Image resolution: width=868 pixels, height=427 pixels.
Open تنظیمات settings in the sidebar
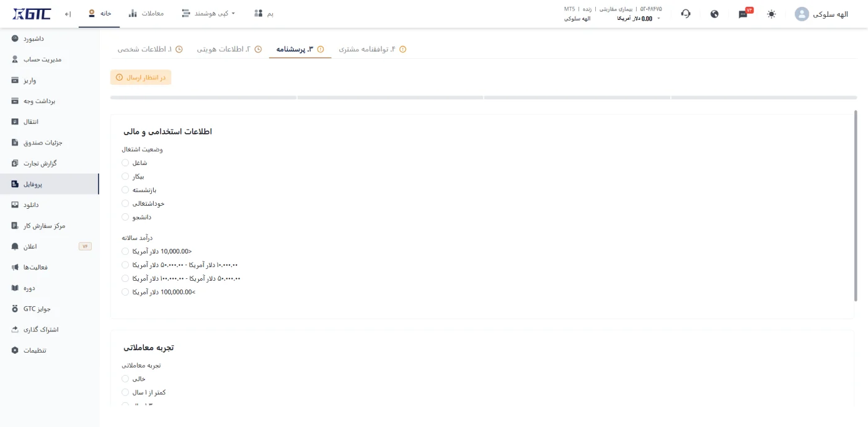click(x=50, y=350)
